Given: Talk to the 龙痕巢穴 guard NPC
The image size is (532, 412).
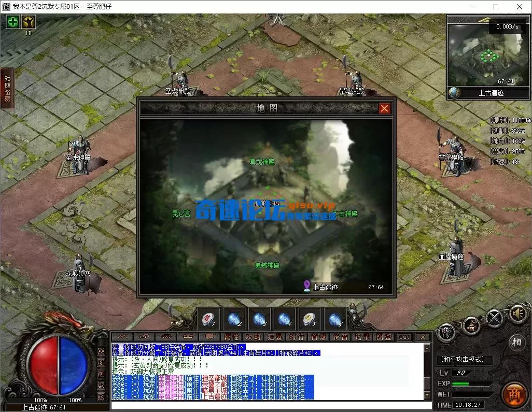Looking at the screenshot, I should [x=79, y=274].
